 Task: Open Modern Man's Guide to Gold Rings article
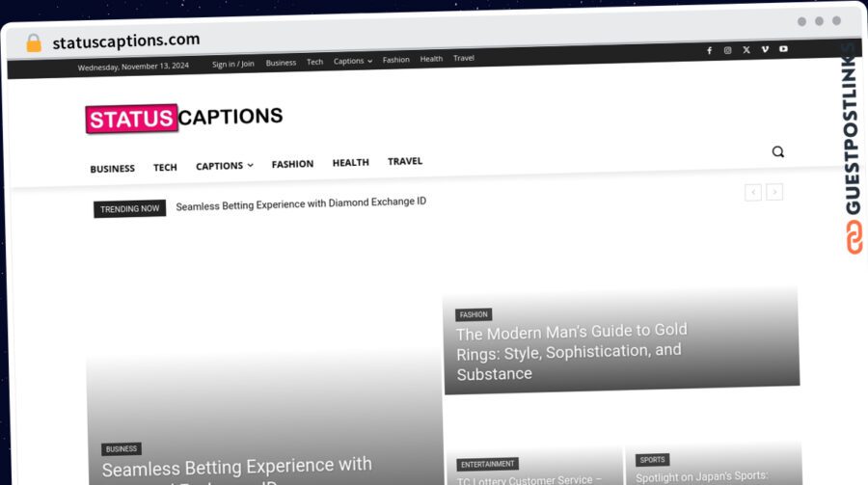coord(571,352)
